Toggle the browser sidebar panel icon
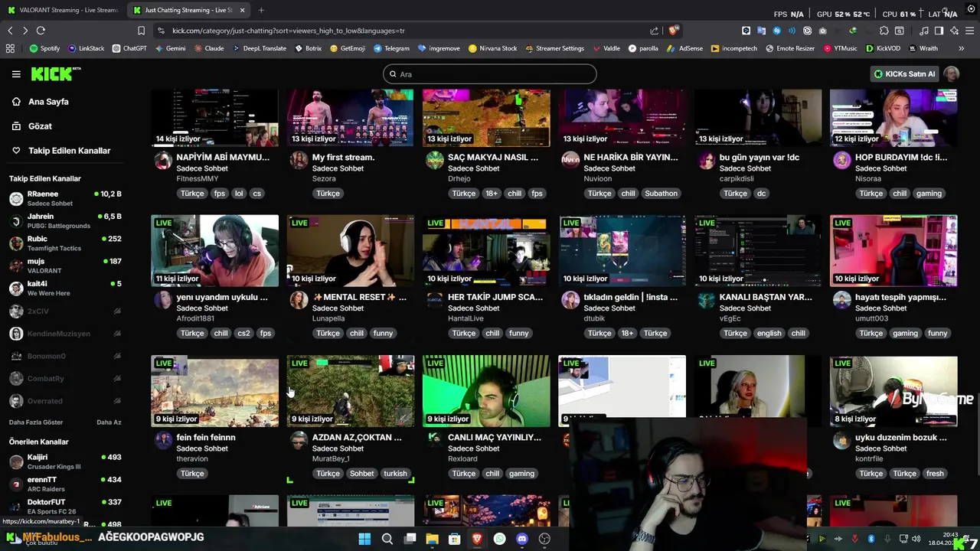This screenshot has width=980, height=551. (x=939, y=31)
